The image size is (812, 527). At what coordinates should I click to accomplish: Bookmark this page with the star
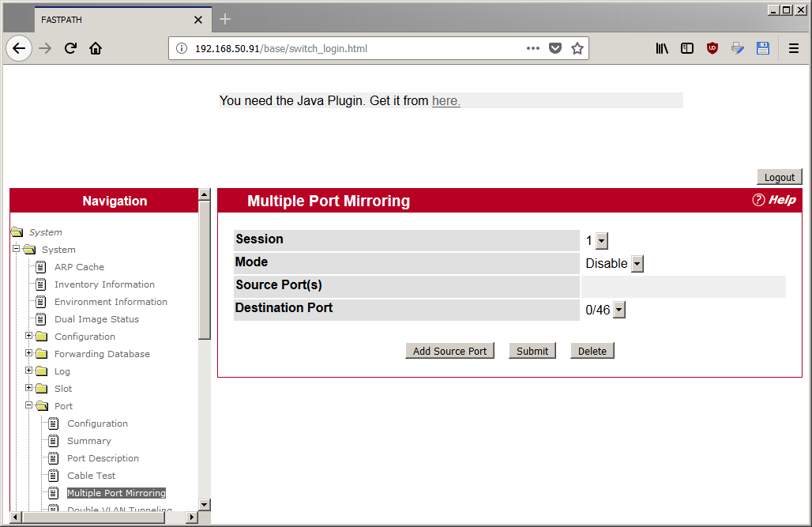tap(577, 49)
